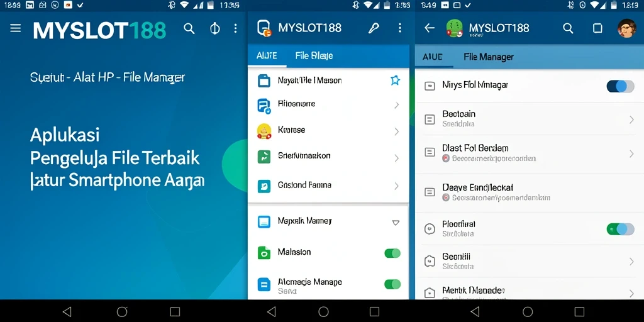Screen dimensions: 644x322
Task: Open the Geonili row chevron
Action: 631,262
